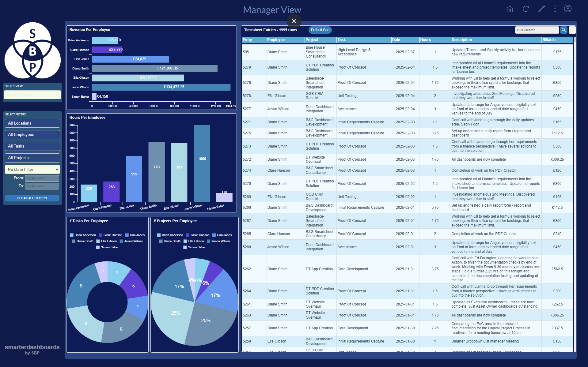Click the refresh icon in top bar
Viewport: 588px width, 367px height.
526,9
